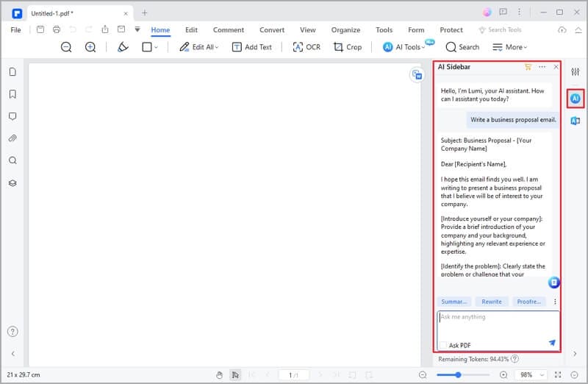Click the Search Tools field

(501, 29)
